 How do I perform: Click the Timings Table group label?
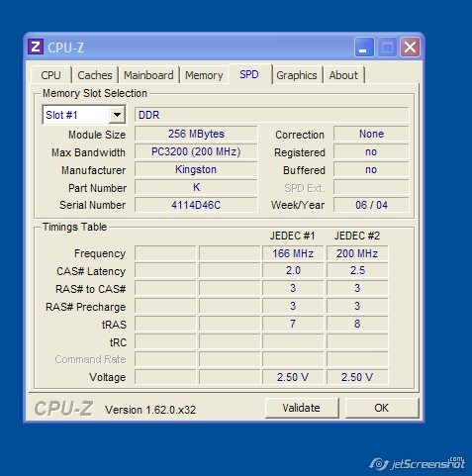click(74, 227)
